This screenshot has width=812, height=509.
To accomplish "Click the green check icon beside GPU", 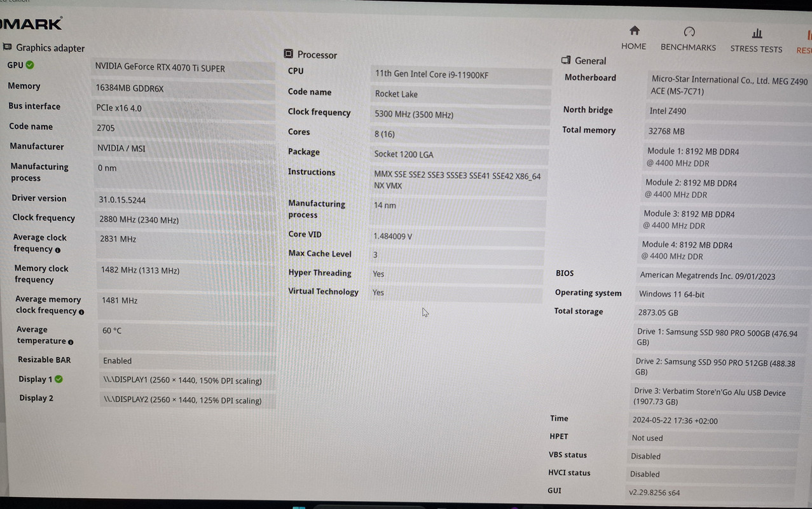I will pyautogui.click(x=30, y=65).
